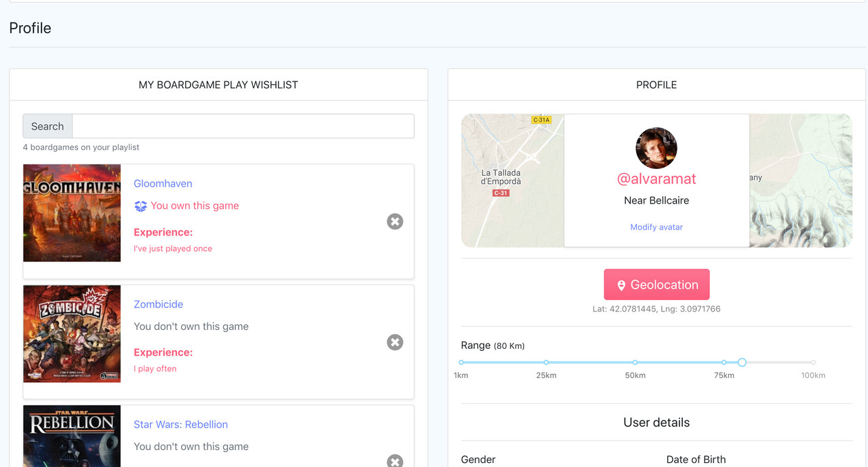Open the Gloomhaven game link
The height and width of the screenshot is (467, 868).
163,183
